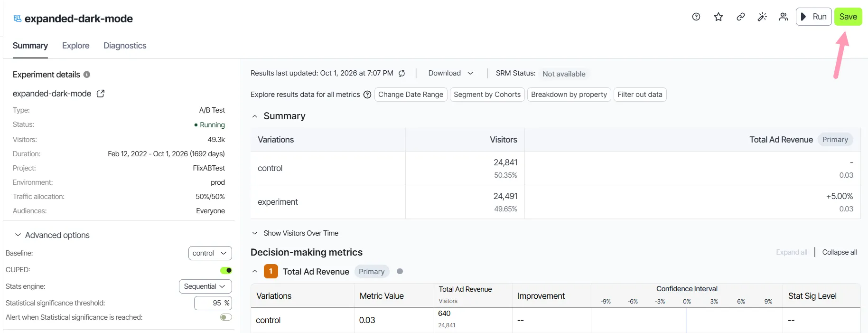Collapse the Summary section
The width and height of the screenshot is (868, 333).
click(255, 116)
